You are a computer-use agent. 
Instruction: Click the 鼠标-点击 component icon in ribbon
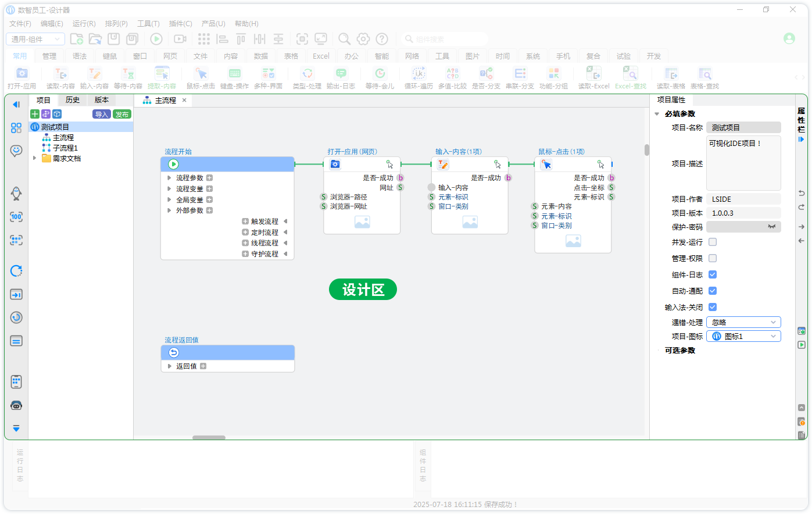pyautogui.click(x=201, y=74)
